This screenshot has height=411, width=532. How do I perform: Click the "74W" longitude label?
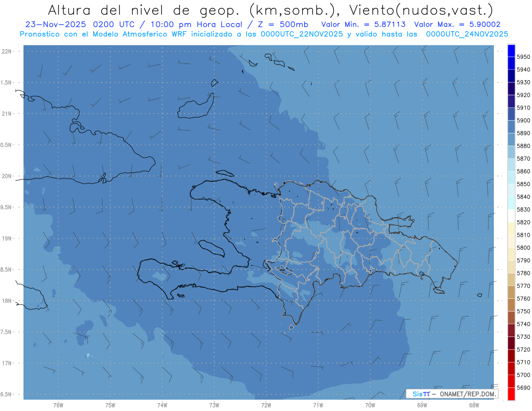162,405
